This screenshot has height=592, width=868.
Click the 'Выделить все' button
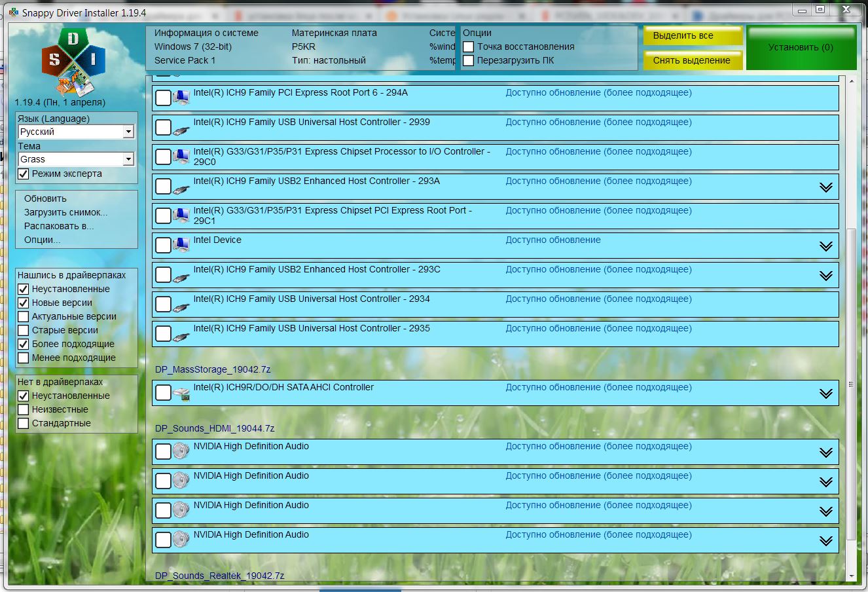(x=693, y=36)
